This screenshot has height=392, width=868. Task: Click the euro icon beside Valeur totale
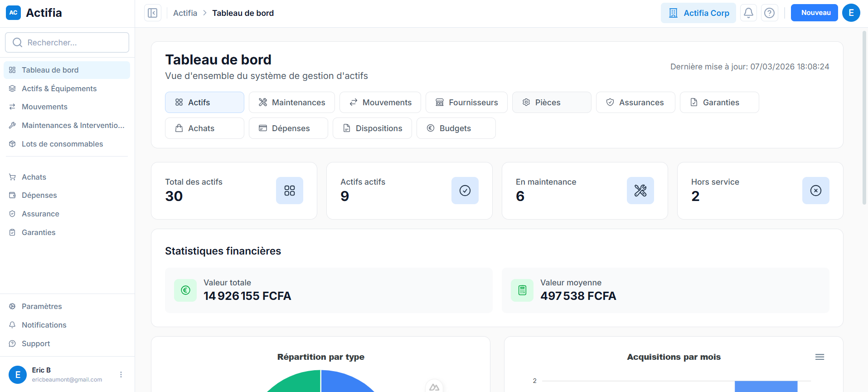coord(185,290)
